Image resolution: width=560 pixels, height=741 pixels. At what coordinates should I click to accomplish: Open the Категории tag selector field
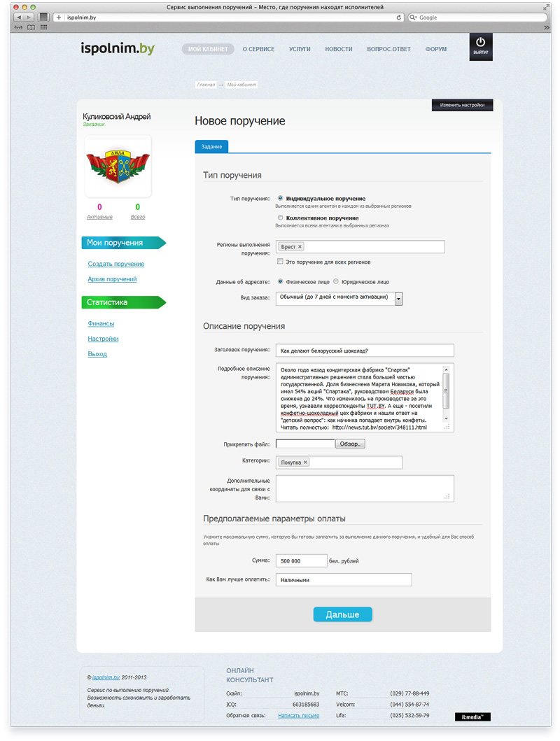tap(339, 463)
